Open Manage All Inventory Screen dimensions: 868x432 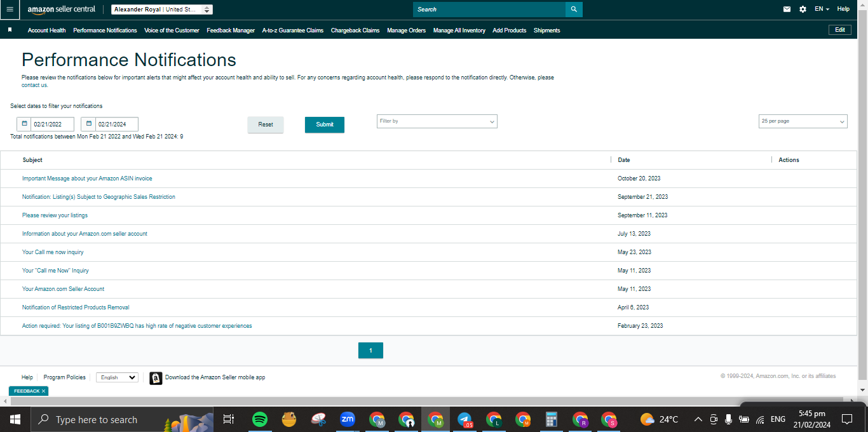click(x=459, y=30)
